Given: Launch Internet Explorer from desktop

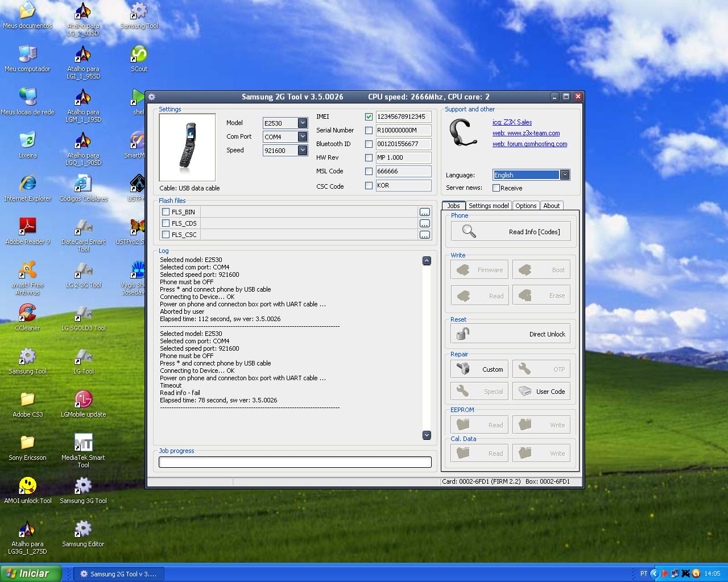Looking at the screenshot, I should click(x=27, y=188).
